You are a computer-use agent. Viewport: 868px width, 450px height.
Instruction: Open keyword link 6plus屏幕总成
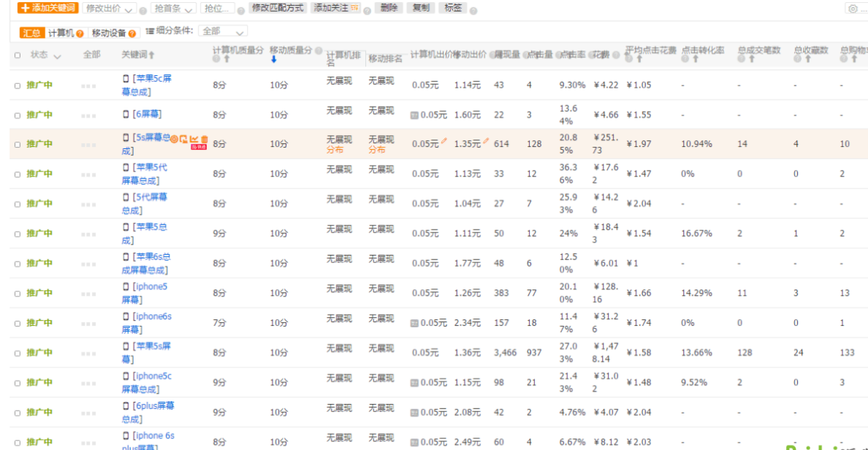pos(148,412)
